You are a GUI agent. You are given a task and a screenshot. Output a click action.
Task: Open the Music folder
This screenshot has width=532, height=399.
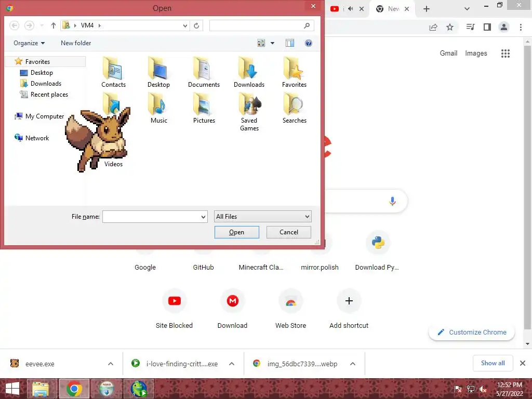click(x=158, y=109)
